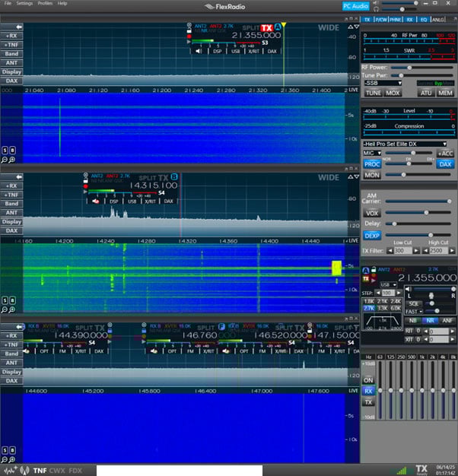Viewport: 458px width, 476px height.
Task: Select the 2.1K filter preset
Action: (x=383, y=301)
